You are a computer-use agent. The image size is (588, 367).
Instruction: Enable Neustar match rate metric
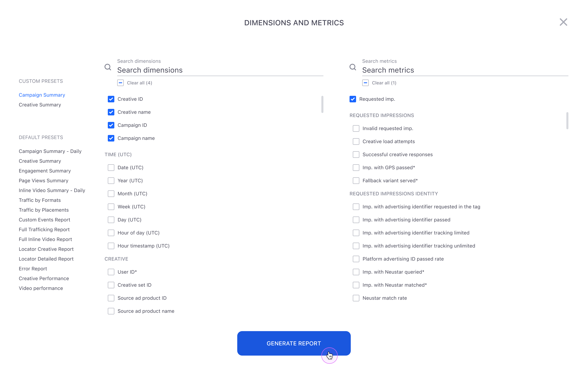click(356, 298)
